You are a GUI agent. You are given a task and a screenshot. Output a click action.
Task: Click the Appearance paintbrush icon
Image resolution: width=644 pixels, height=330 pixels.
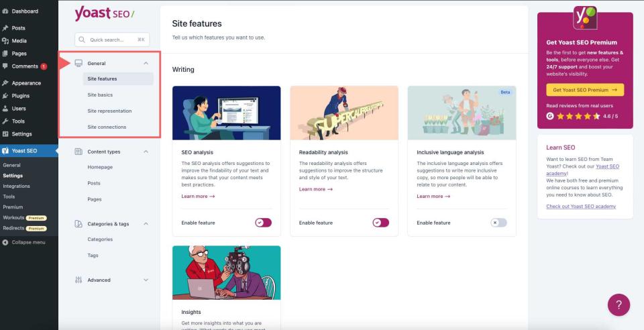pyautogui.click(x=5, y=83)
